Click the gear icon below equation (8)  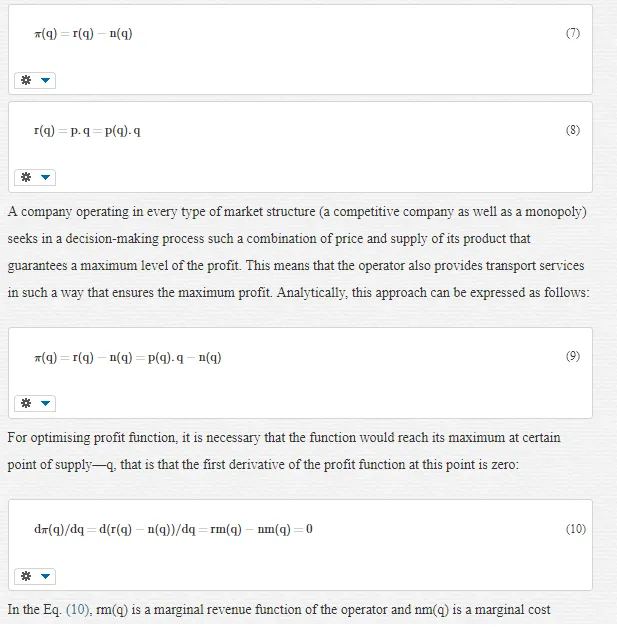[26, 177]
